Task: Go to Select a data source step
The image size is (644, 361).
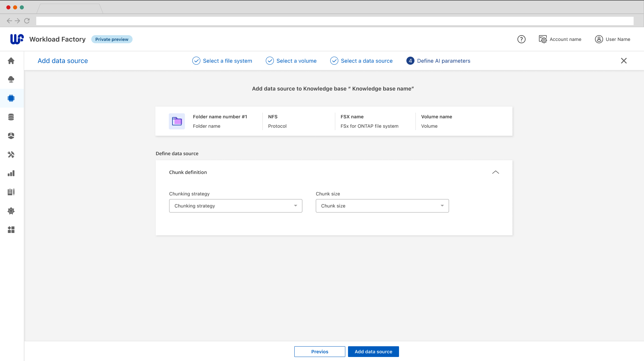Action: tap(361, 61)
